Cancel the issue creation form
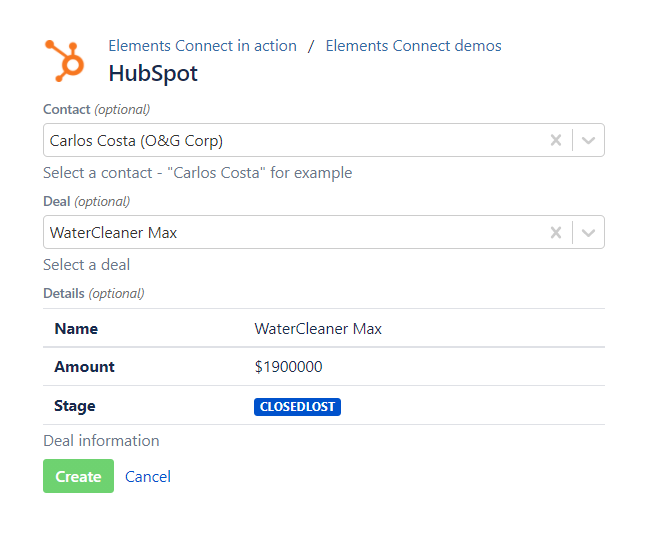This screenshot has width=648, height=538. tap(148, 477)
